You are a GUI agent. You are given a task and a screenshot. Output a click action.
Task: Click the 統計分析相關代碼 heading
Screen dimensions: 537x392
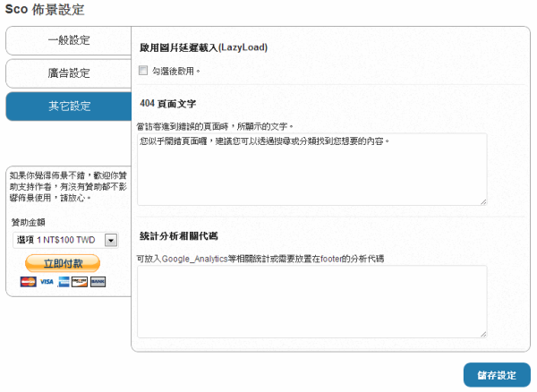(178, 236)
